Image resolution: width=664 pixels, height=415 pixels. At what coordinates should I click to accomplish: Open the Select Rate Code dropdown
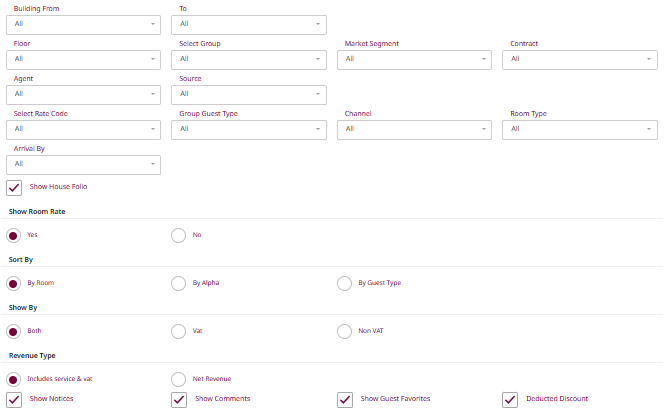pyautogui.click(x=83, y=129)
